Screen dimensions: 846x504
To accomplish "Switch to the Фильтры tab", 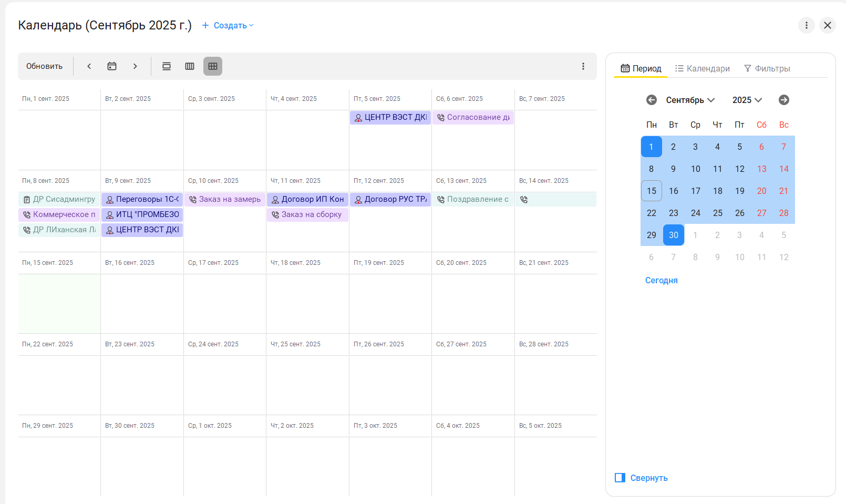I will click(767, 68).
